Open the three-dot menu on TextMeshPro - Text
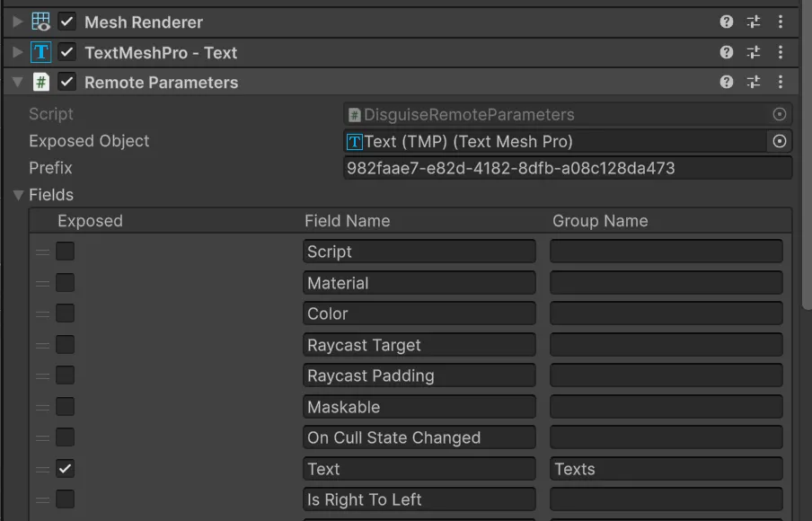Viewport: 812px width, 521px height. pos(780,52)
